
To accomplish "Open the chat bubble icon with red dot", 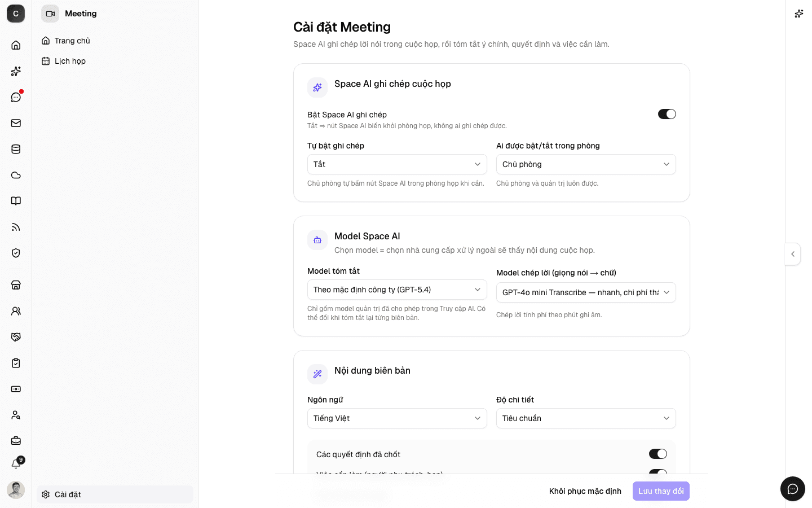I will coord(16,97).
